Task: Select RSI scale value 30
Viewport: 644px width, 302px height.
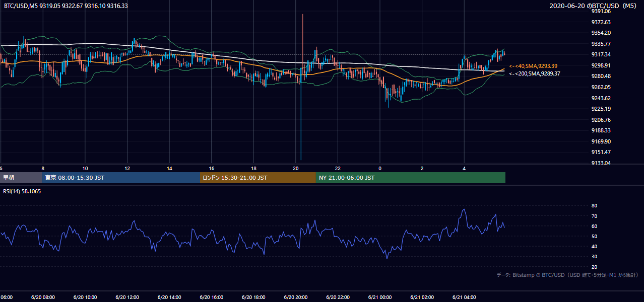Action: coord(594,256)
